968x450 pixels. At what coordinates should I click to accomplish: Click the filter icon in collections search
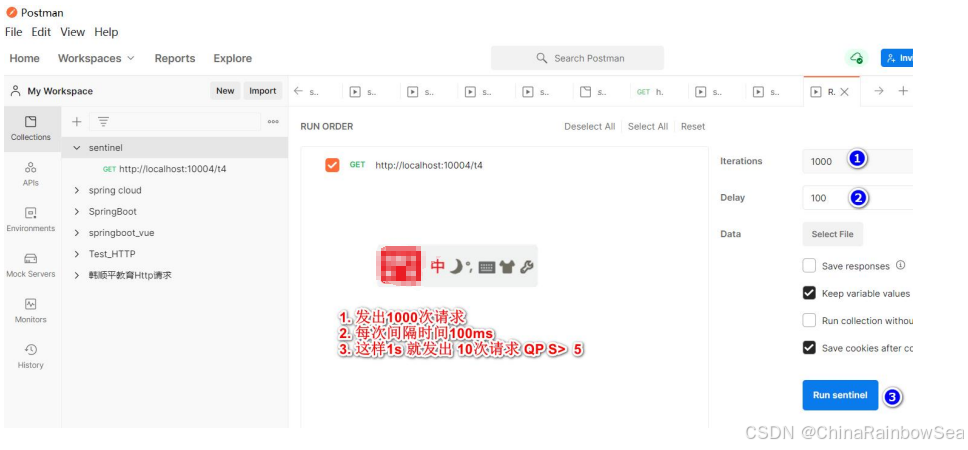[x=103, y=122]
